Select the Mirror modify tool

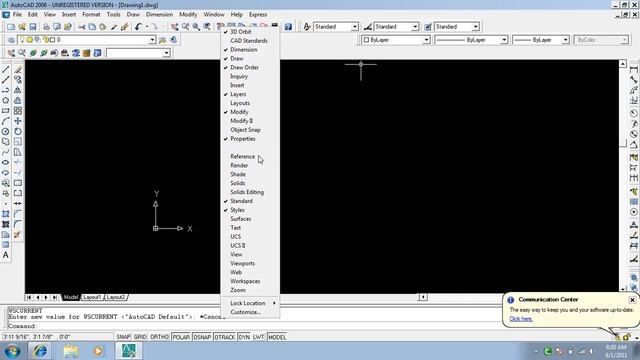[x=18, y=90]
